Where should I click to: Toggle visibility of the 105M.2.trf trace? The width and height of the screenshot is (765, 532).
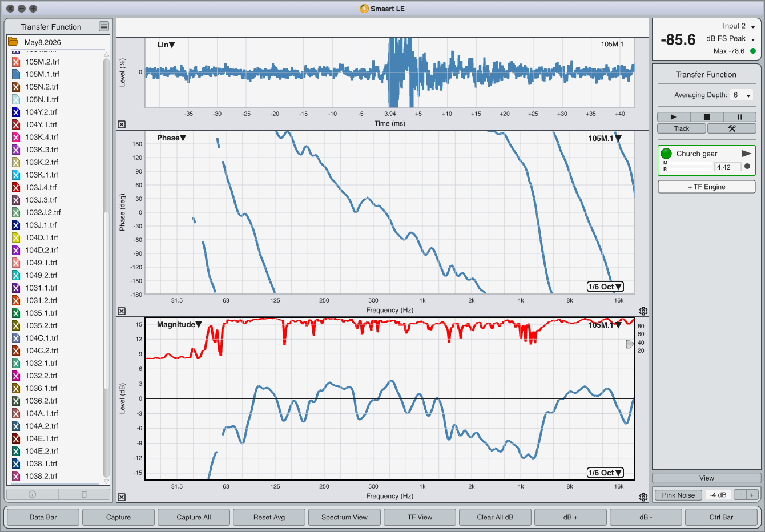16,62
